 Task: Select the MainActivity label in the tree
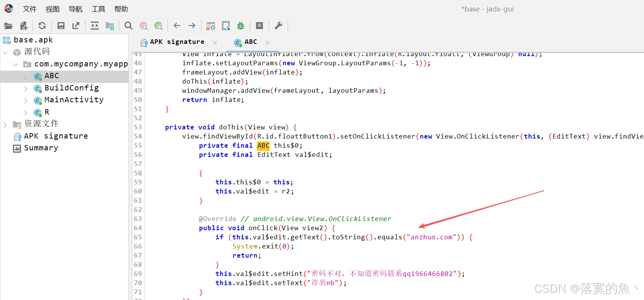tap(74, 100)
